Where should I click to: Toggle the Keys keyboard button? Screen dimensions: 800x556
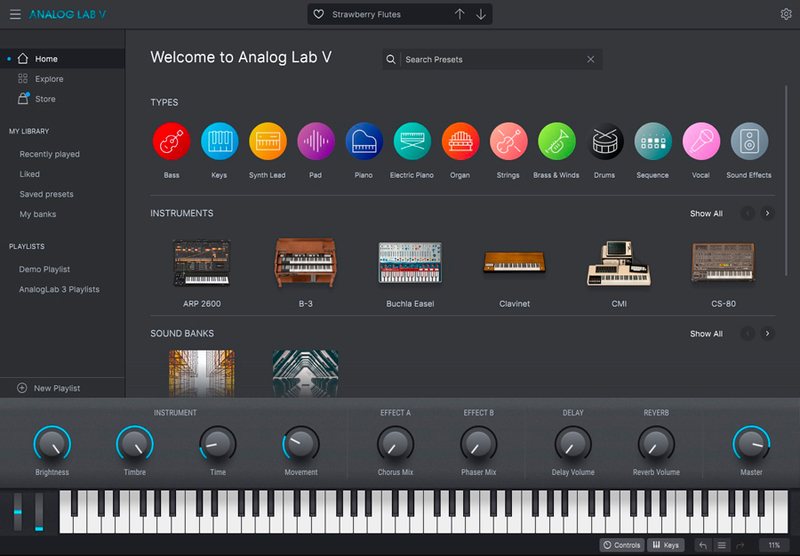point(666,545)
